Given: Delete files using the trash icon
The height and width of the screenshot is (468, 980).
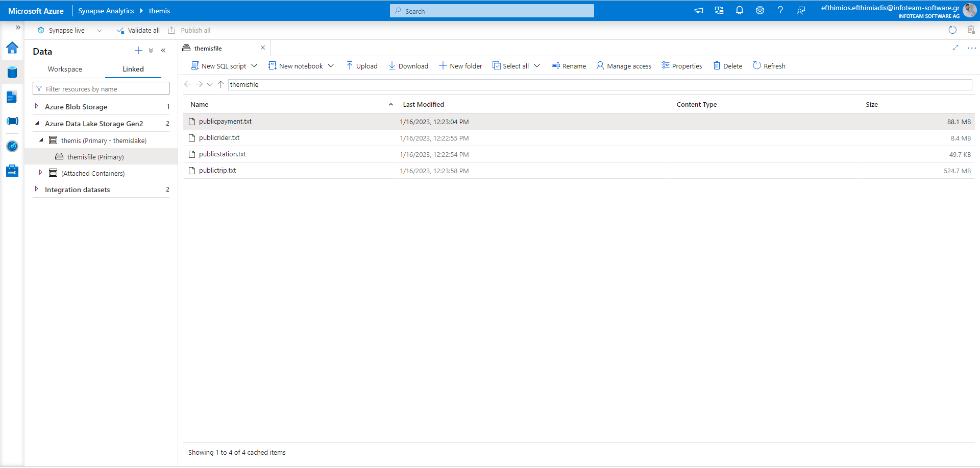Looking at the screenshot, I should click(x=727, y=65).
